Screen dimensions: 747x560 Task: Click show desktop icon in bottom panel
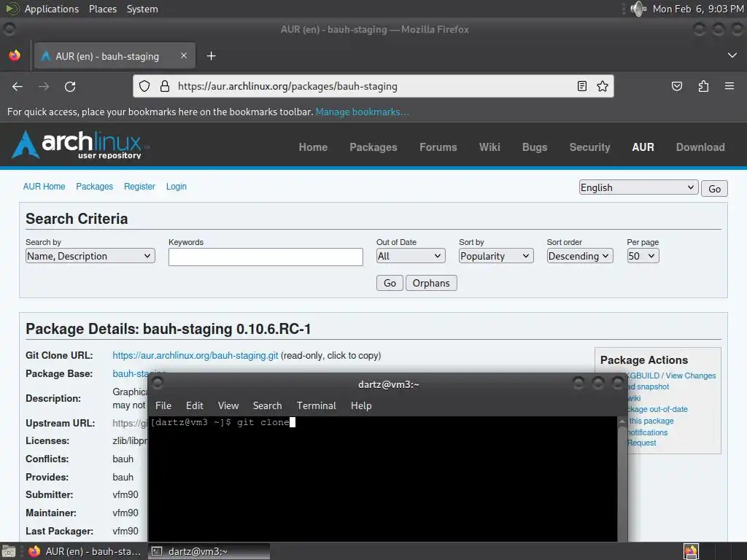tap(8, 551)
